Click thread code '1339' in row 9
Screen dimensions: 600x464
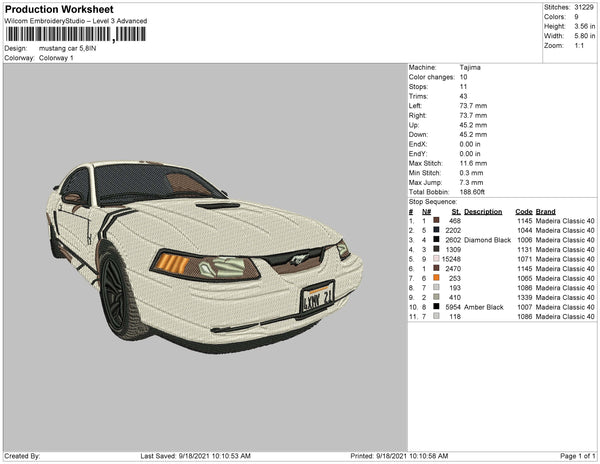(525, 297)
